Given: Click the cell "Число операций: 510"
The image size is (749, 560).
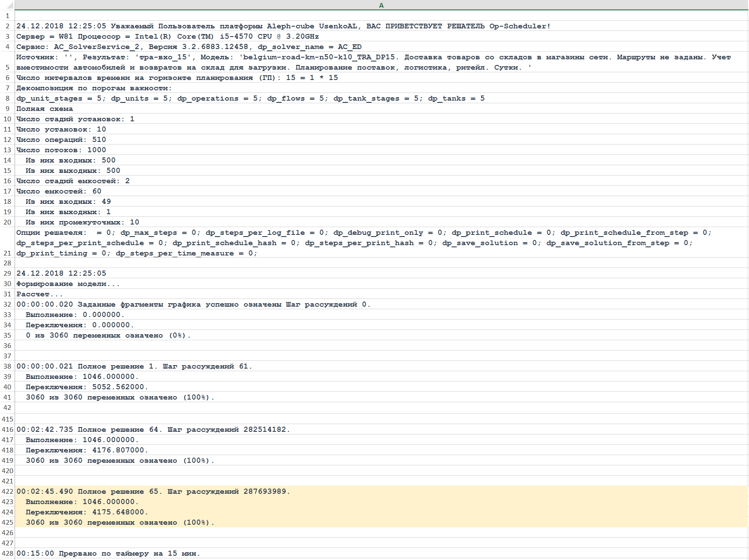Looking at the screenshot, I should tap(61, 140).
